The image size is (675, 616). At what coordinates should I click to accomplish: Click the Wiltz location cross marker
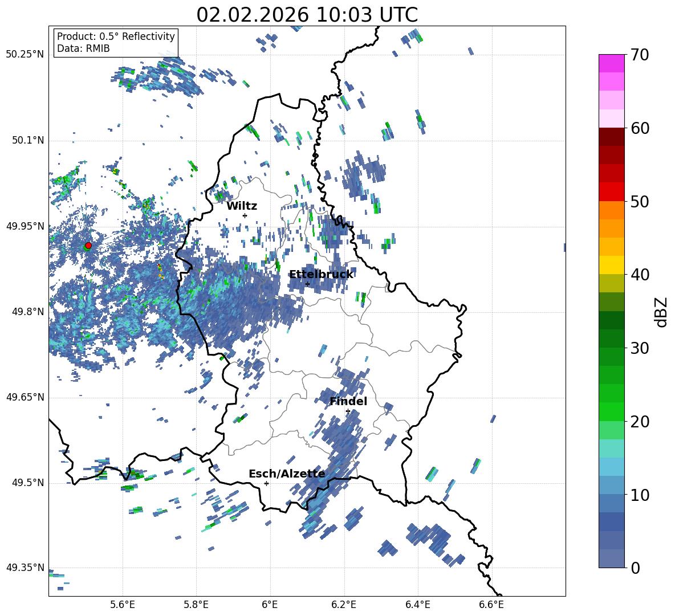[x=245, y=215]
